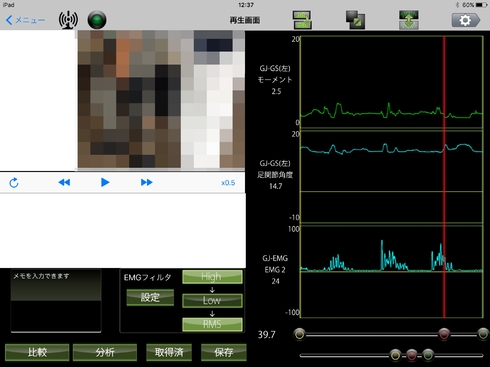Tap the EMG value 24
The width and height of the screenshot is (490, 367).
[275, 281]
